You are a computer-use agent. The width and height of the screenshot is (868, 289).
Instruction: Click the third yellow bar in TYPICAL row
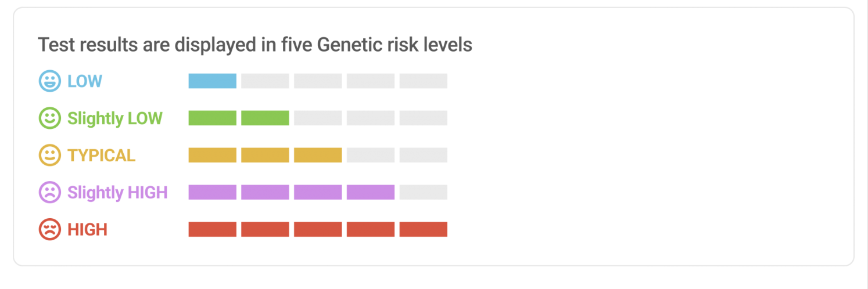click(318, 156)
